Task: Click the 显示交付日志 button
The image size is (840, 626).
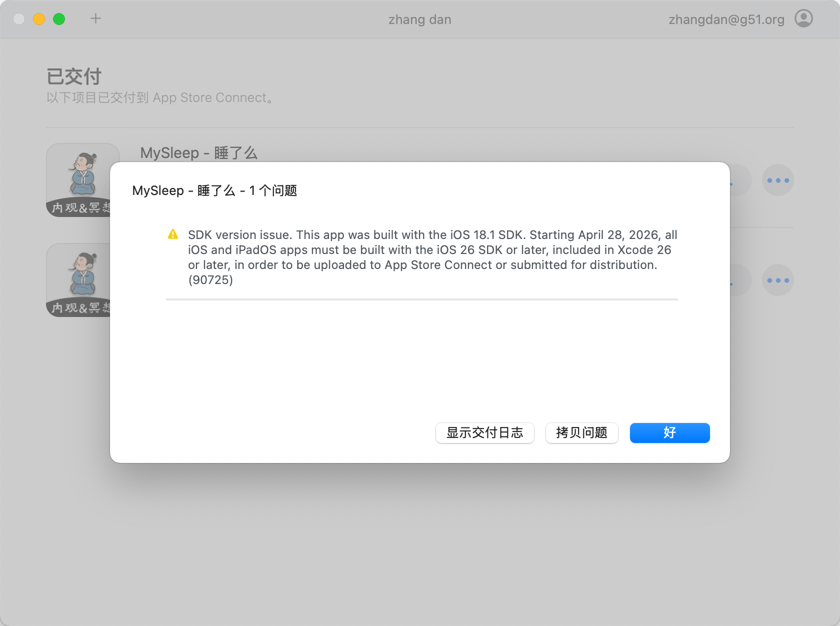Action: [x=484, y=433]
